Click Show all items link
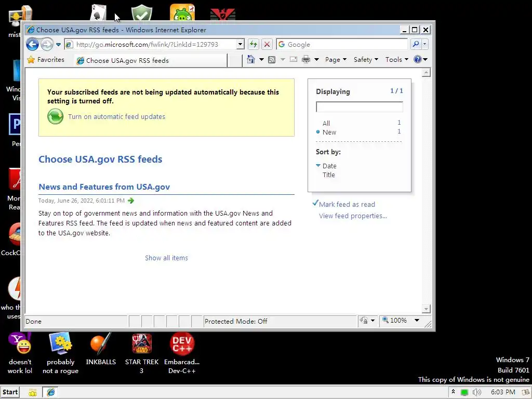The width and height of the screenshot is (532, 399). click(166, 258)
